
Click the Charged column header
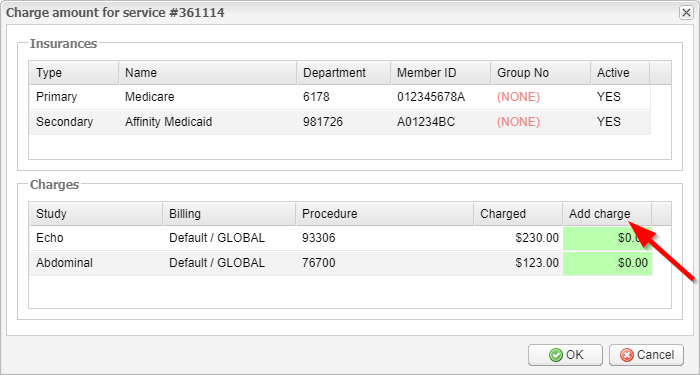(x=518, y=214)
